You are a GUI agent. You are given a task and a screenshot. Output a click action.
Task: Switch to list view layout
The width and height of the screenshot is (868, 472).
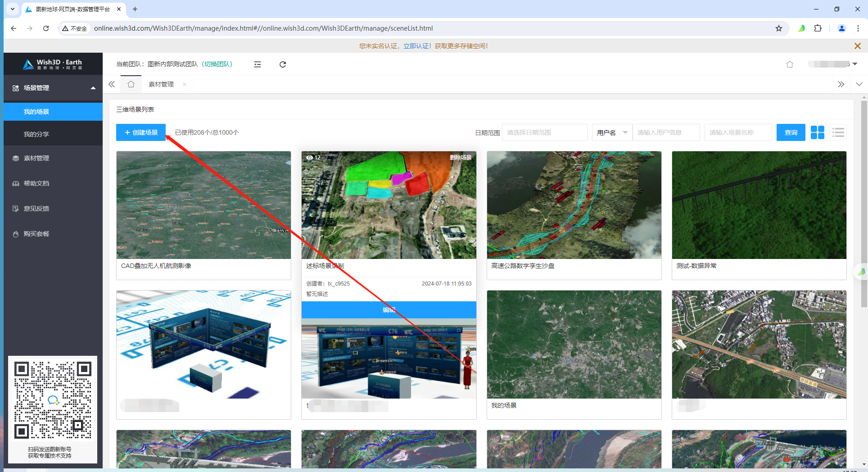coord(838,132)
